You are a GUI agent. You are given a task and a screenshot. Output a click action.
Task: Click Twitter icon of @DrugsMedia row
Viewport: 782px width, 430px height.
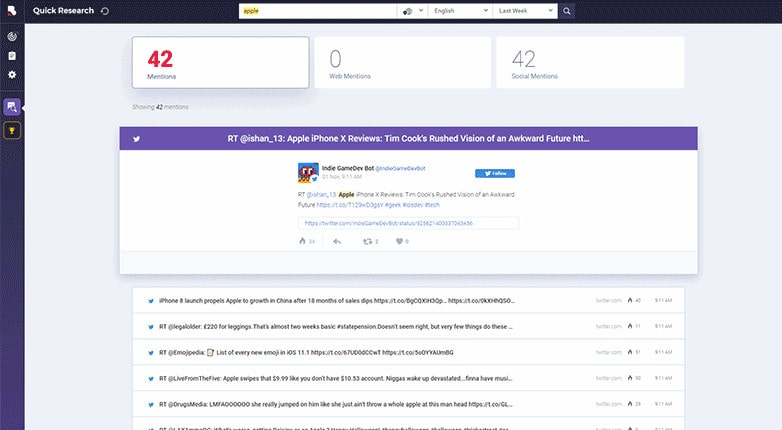pos(151,405)
